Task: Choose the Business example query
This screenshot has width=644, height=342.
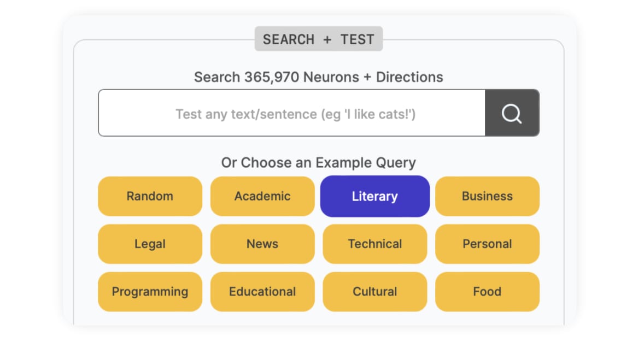Action: point(487,196)
